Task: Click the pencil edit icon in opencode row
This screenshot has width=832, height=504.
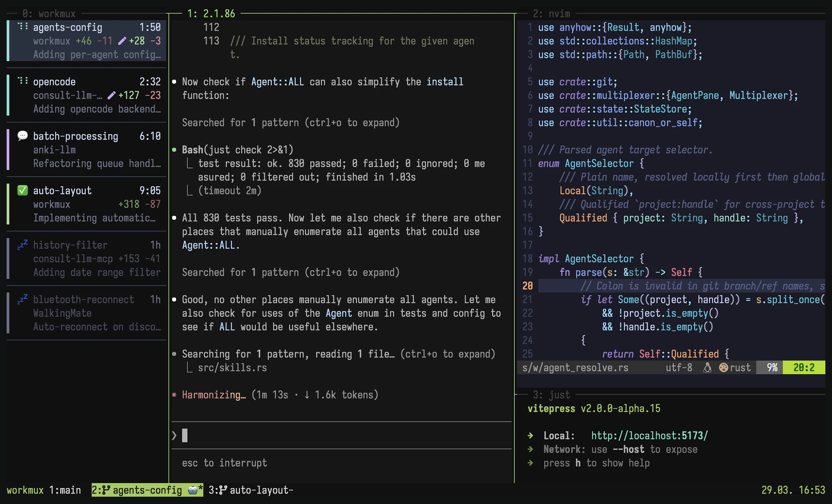Action: (111, 95)
